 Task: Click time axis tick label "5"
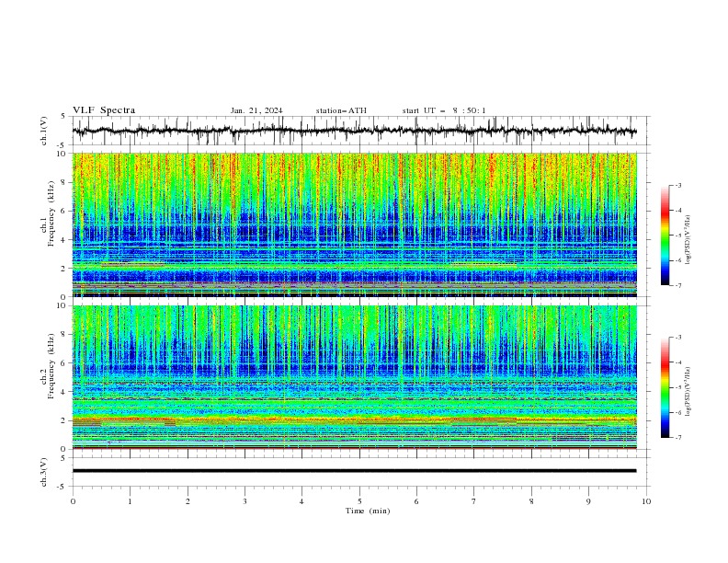point(359,501)
